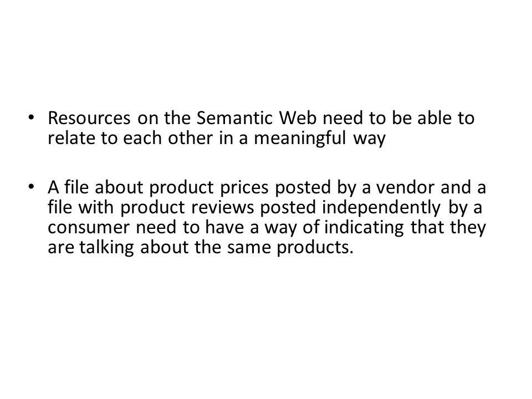Click the word 'talking' in last line

pyautogui.click(x=107, y=248)
